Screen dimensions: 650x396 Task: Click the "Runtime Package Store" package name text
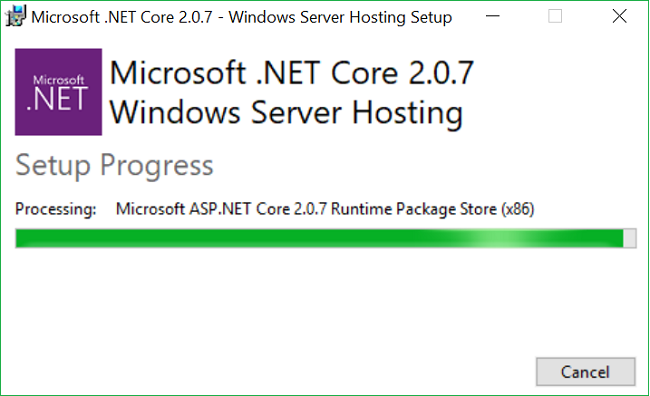414,209
